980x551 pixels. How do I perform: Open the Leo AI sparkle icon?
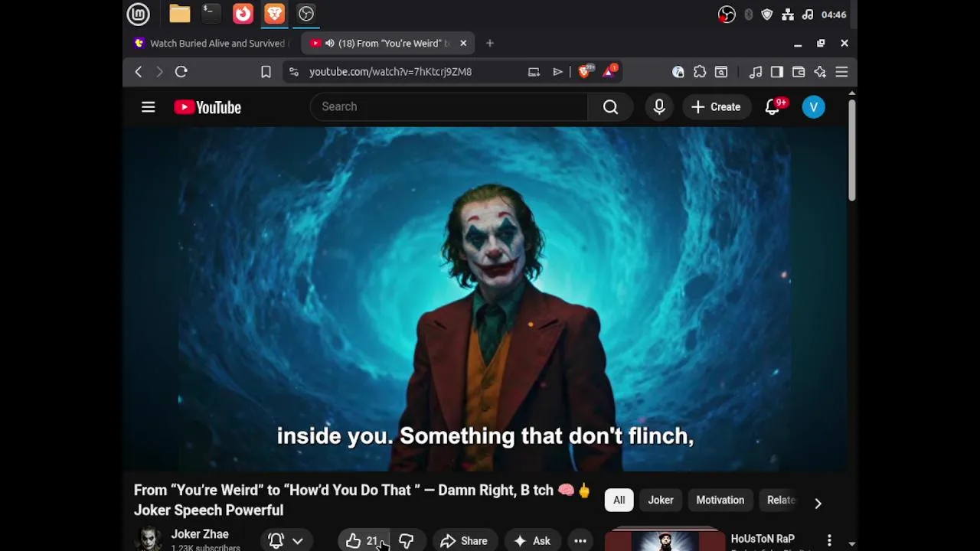tap(820, 72)
